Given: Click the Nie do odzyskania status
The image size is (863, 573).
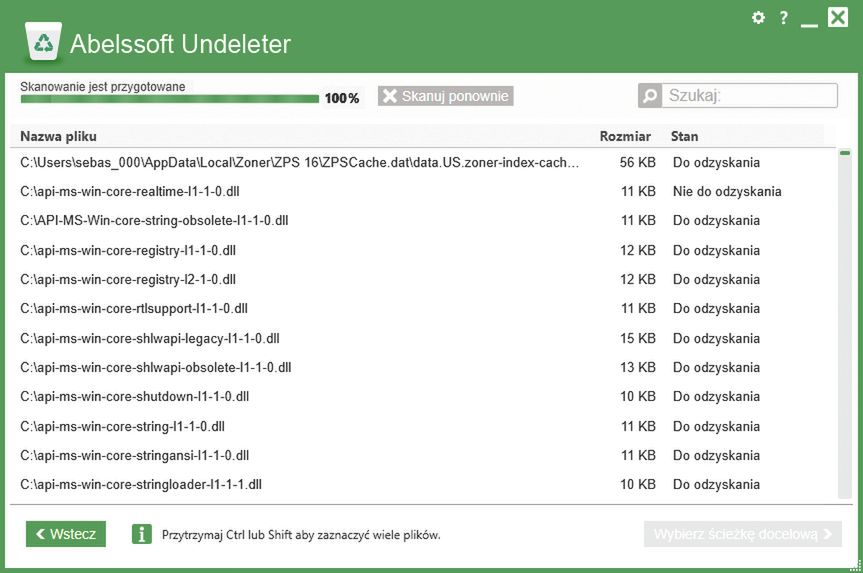Looking at the screenshot, I should [727, 192].
